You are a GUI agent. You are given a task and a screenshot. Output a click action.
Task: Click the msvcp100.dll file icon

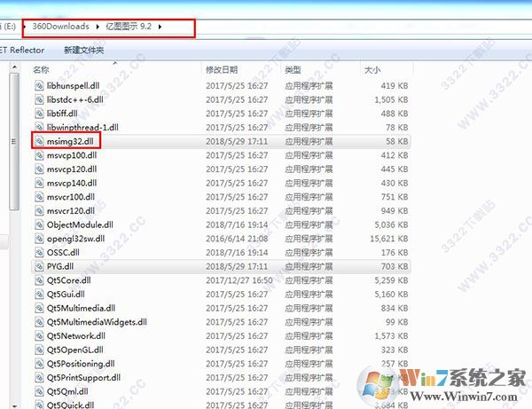39,155
